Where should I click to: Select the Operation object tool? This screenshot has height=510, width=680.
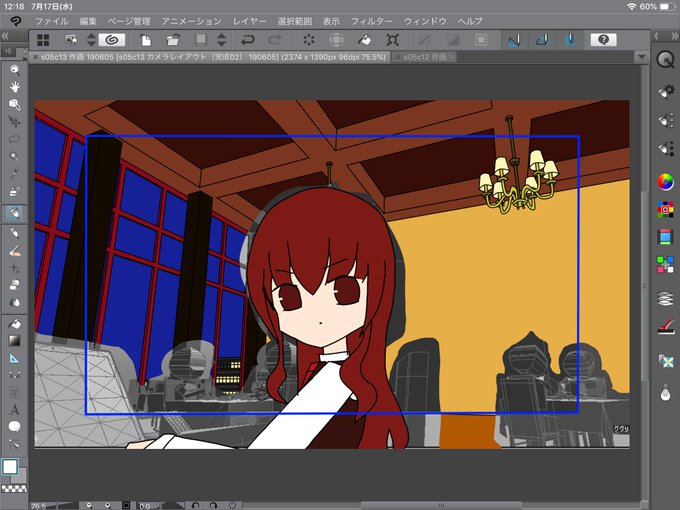click(x=15, y=105)
